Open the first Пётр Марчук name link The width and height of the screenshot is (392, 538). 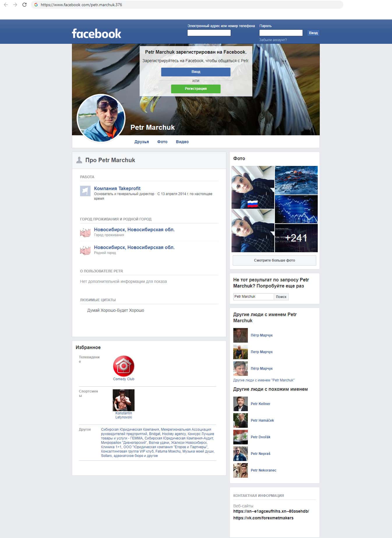click(x=262, y=335)
